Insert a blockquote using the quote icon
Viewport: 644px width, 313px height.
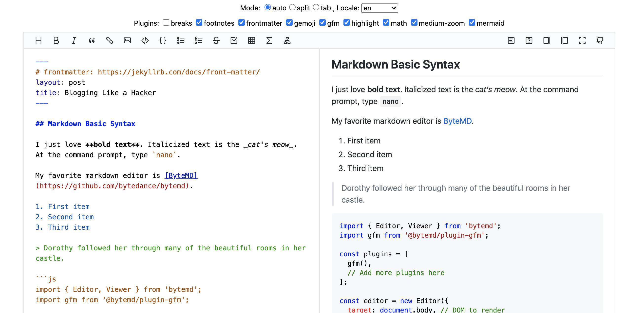[92, 40]
